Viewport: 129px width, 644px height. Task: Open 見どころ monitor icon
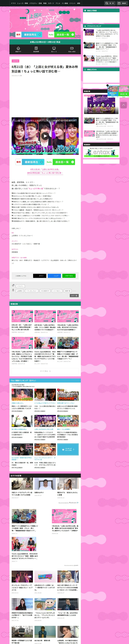54,49
